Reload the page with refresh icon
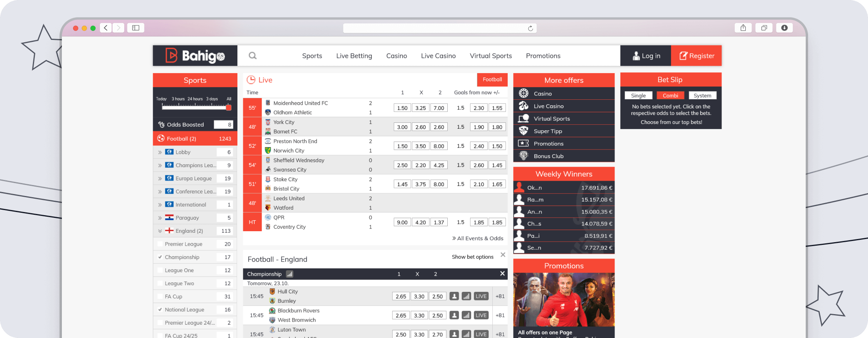Viewport: 868px width, 338px height. 530,28
